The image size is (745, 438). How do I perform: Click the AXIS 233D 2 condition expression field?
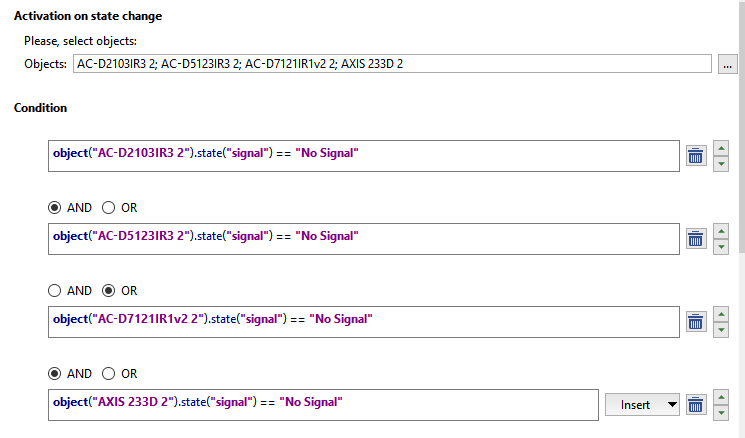click(322, 403)
